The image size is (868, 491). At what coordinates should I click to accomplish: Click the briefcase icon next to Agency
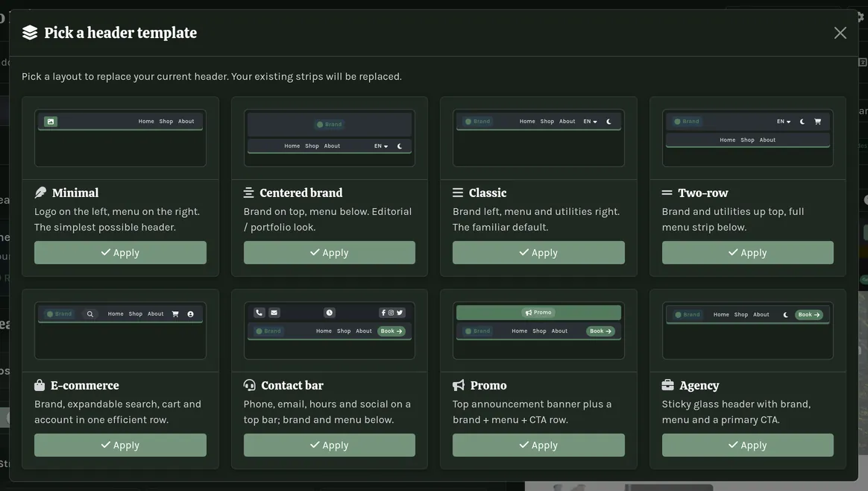point(667,385)
